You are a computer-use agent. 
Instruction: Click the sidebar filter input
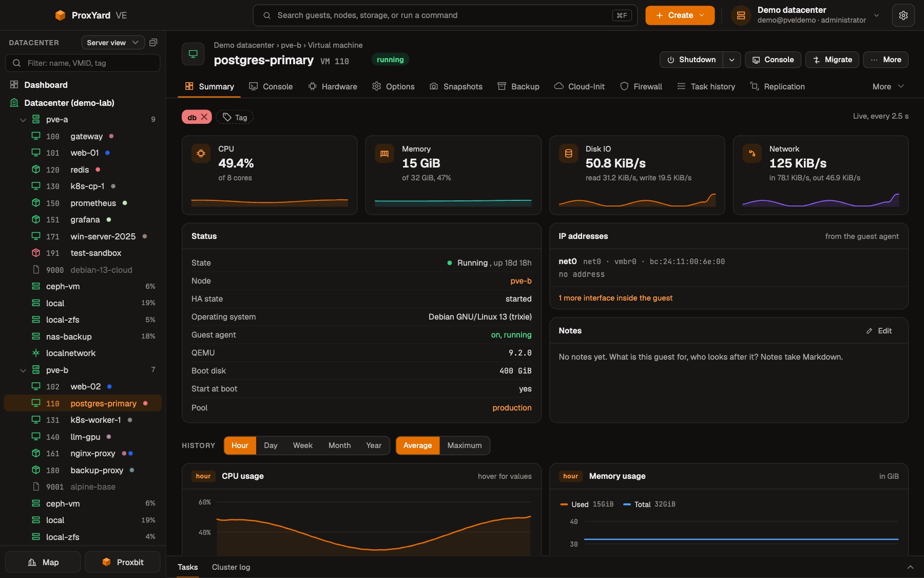pos(83,63)
